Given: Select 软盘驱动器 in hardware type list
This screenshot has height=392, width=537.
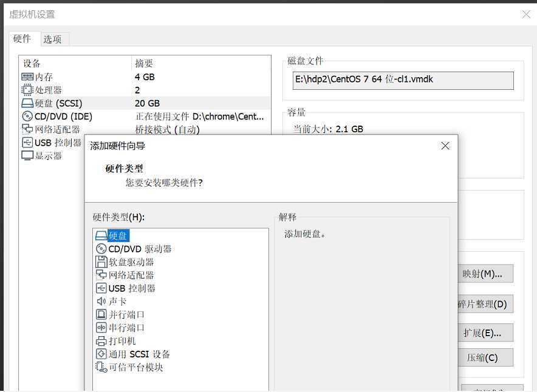Looking at the screenshot, I should (131, 262).
